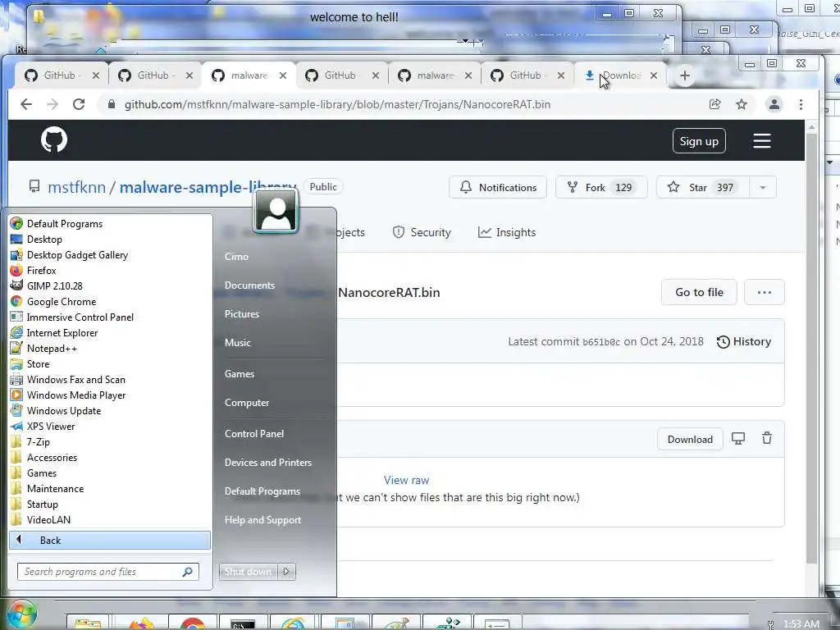Open the dropdown arrow next to Star 397
This screenshot has width=840, height=630.
(762, 188)
